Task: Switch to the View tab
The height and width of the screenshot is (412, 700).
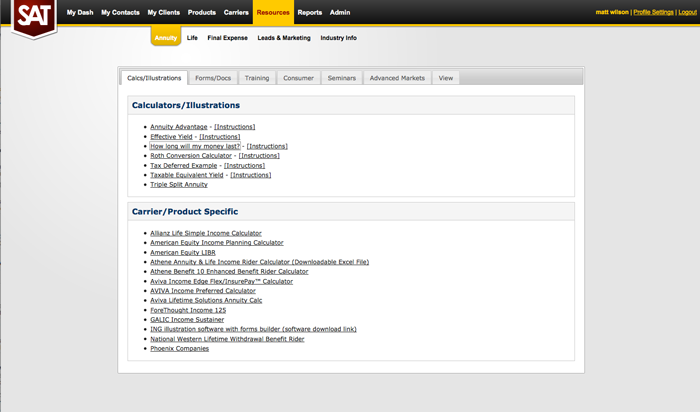Action: (x=446, y=78)
